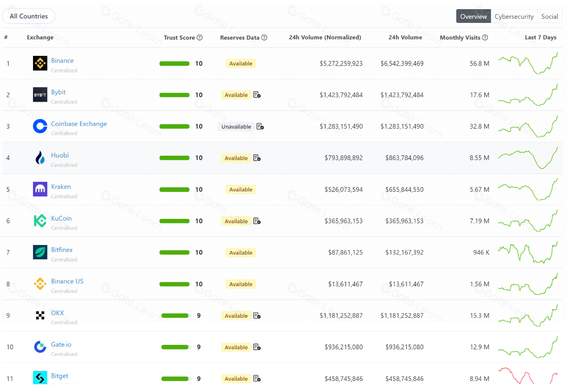The height and width of the screenshot is (392, 568).
Task: Click the Reserves Data info icon
Action: coord(264,38)
